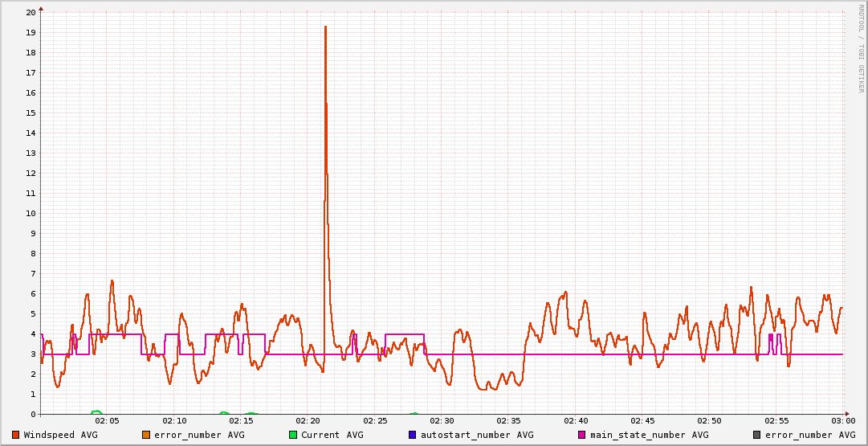Click the 02:35 time axis label

tap(509, 420)
